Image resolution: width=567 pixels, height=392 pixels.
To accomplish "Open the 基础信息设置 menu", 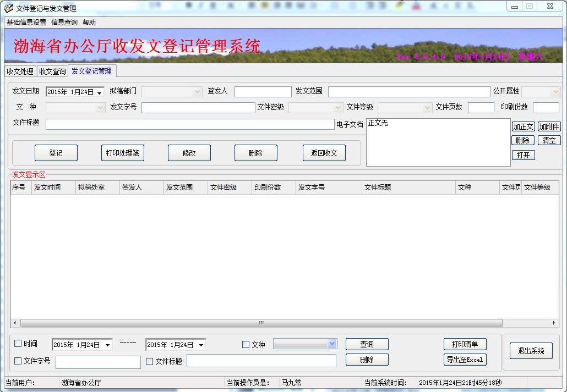I will (26, 23).
